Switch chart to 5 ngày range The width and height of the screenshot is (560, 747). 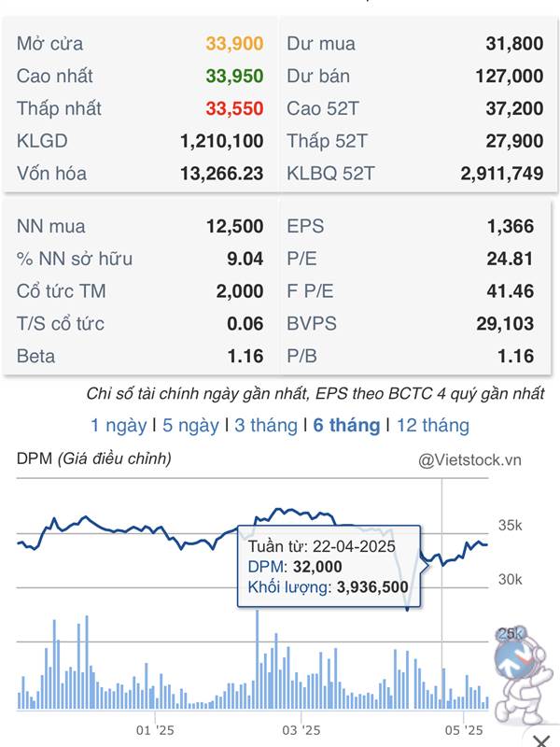(190, 425)
